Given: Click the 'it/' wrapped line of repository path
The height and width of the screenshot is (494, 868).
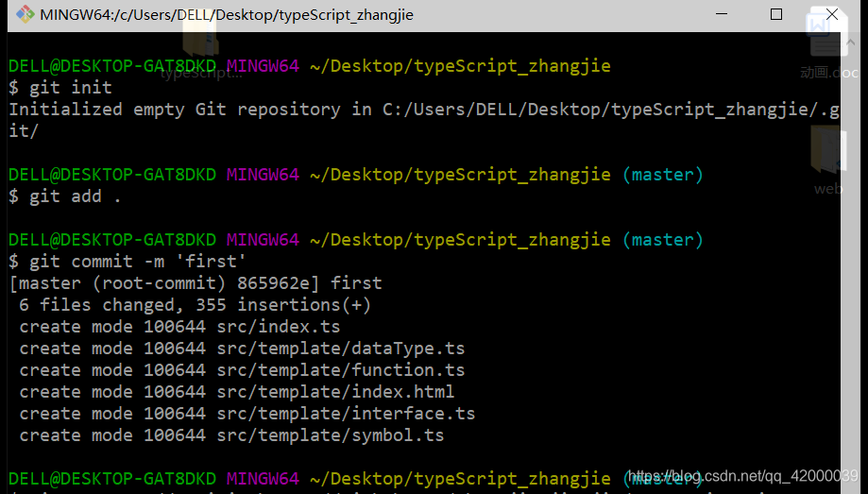Looking at the screenshot, I should coord(24,130).
